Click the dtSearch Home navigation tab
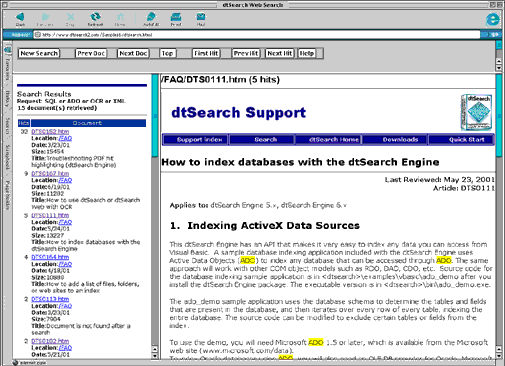505x366 pixels. [328, 139]
